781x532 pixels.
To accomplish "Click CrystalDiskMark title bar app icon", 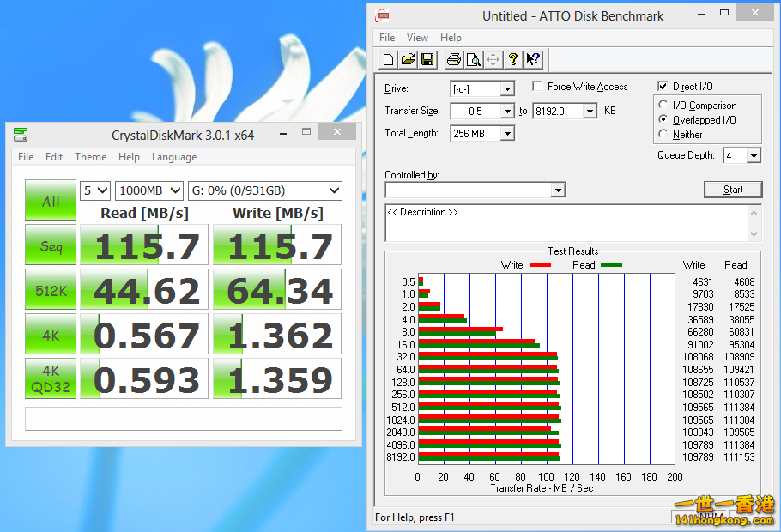I will click(21, 135).
